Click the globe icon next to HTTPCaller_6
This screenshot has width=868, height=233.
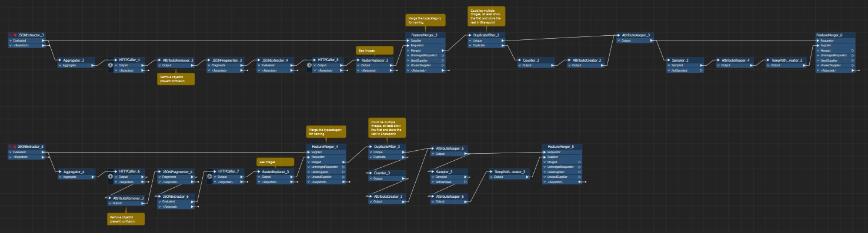(x=110, y=177)
